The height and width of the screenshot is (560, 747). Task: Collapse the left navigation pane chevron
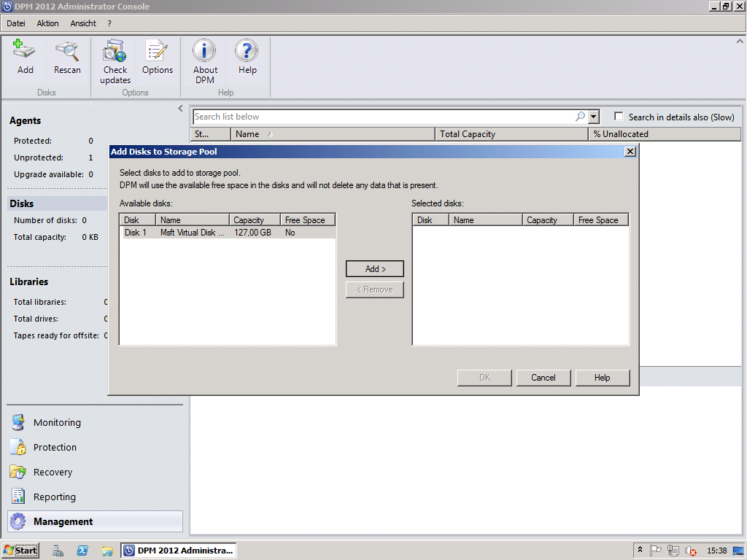point(181,108)
